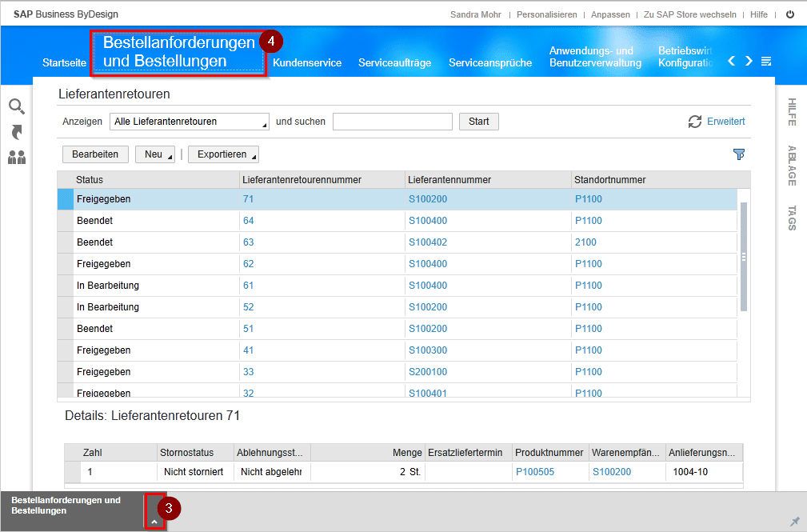807x532 pixels.
Task: Open supplier return number 64
Action: [248, 221]
